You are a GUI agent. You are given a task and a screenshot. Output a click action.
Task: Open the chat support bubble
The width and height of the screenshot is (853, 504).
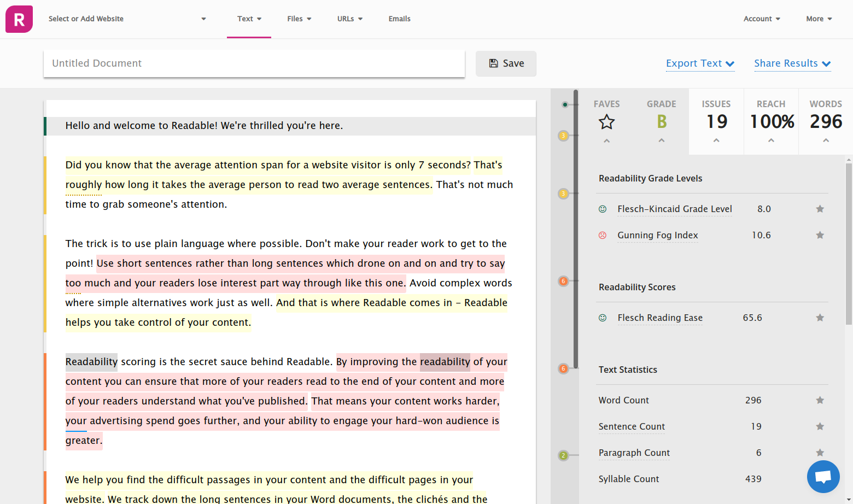823,477
